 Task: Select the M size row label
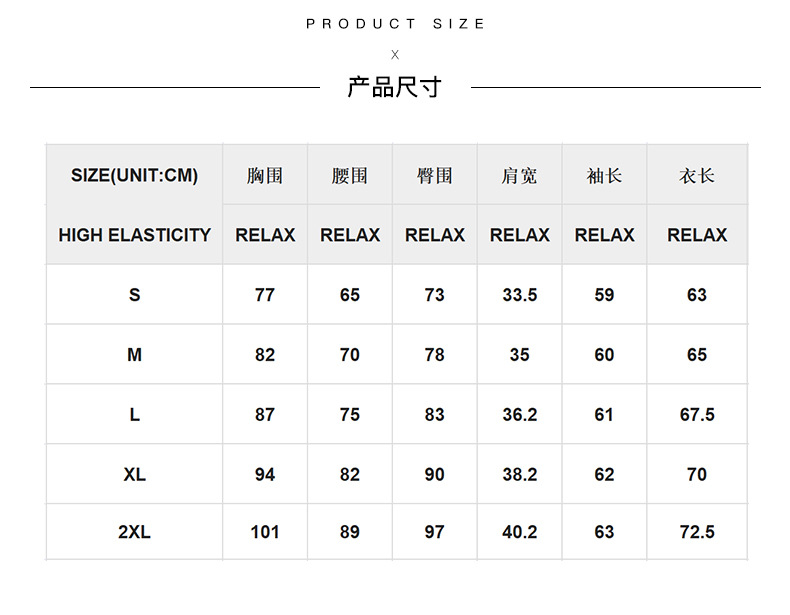(135, 354)
